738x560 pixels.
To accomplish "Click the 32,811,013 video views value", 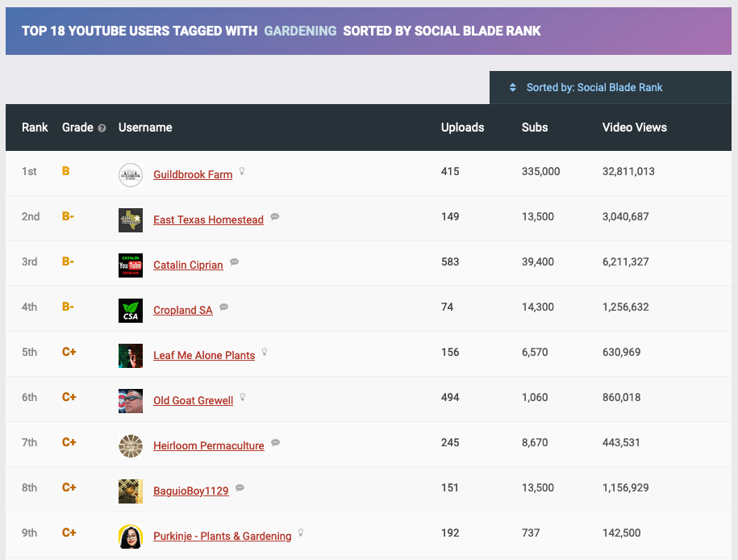I will (x=628, y=171).
